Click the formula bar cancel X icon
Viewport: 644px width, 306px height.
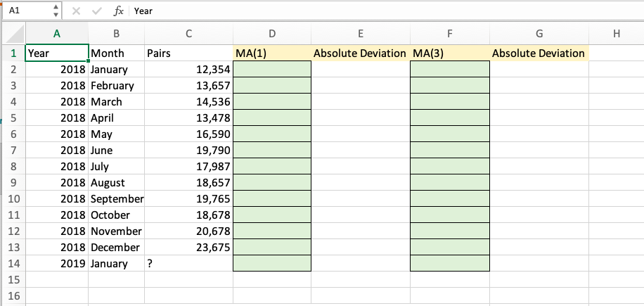76,11
